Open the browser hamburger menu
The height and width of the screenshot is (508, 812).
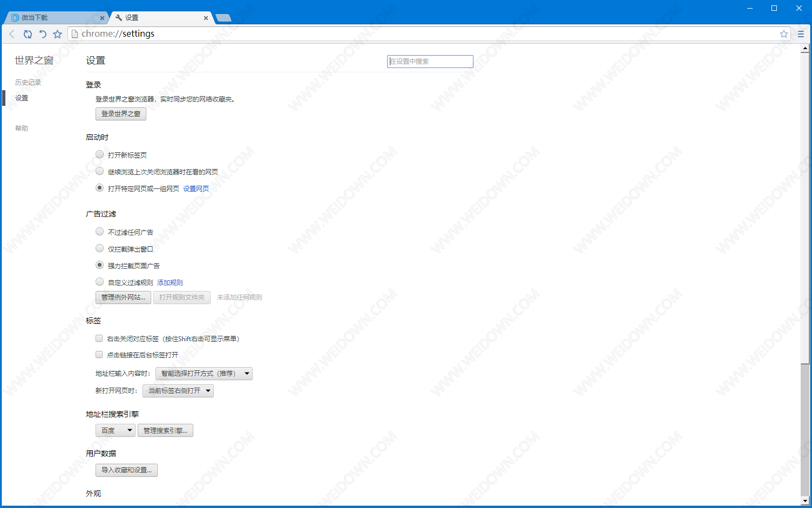point(801,34)
